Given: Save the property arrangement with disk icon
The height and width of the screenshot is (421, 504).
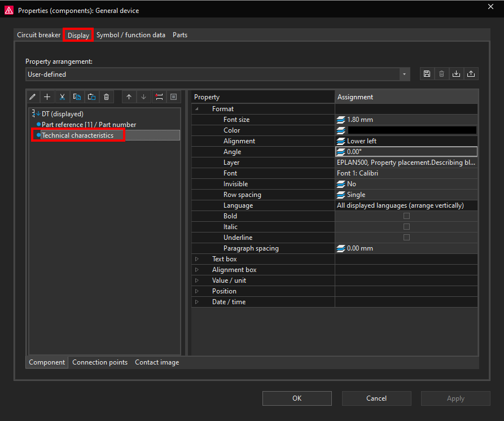Looking at the screenshot, I should coord(427,74).
